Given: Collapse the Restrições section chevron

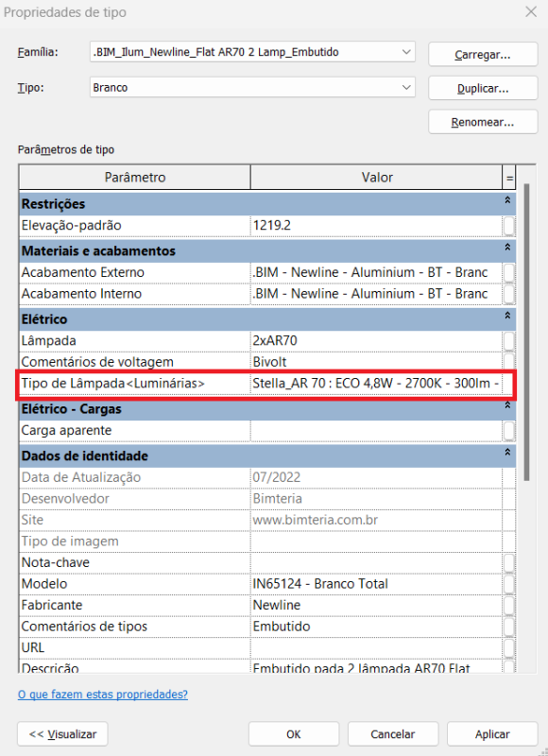Looking at the screenshot, I should coord(507,200).
